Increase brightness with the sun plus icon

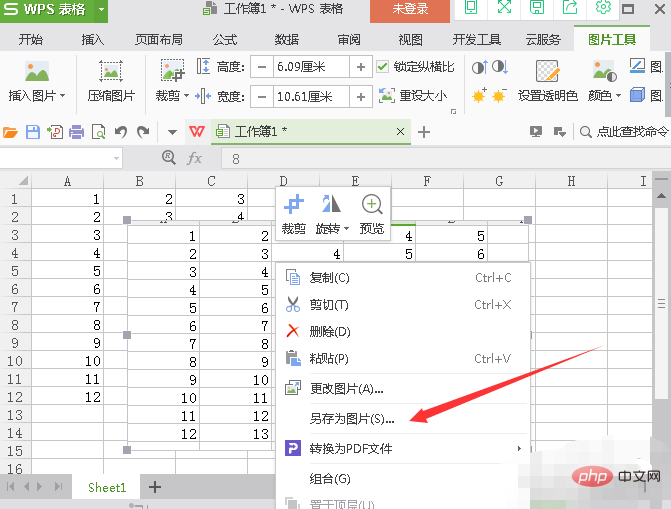479,95
